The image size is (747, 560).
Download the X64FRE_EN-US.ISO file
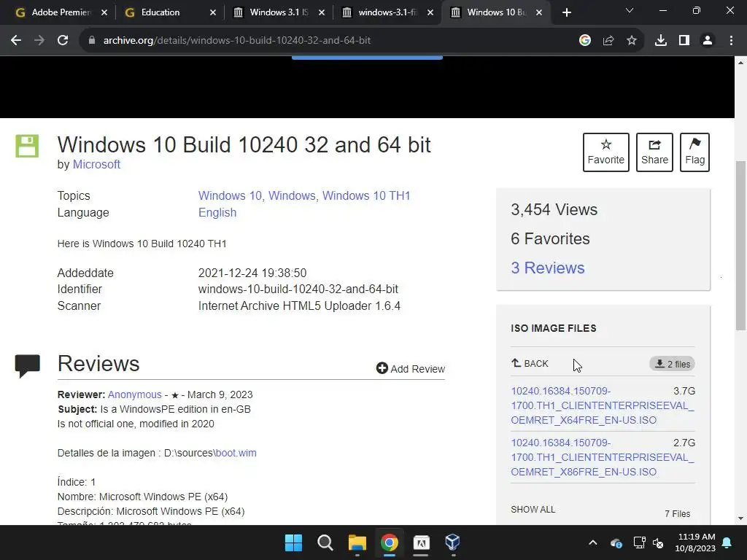click(x=602, y=405)
